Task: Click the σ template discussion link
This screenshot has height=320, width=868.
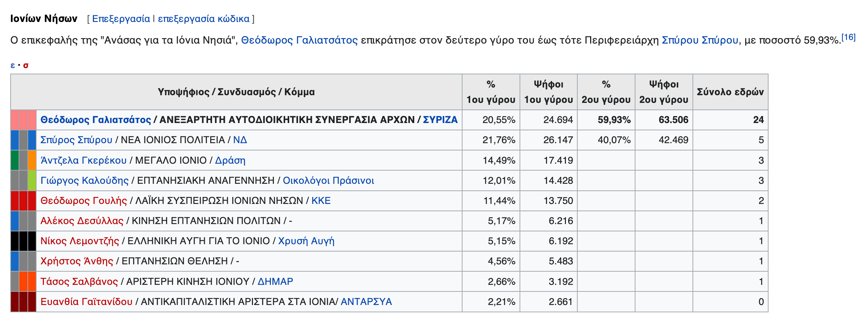Action: pyautogui.click(x=26, y=65)
